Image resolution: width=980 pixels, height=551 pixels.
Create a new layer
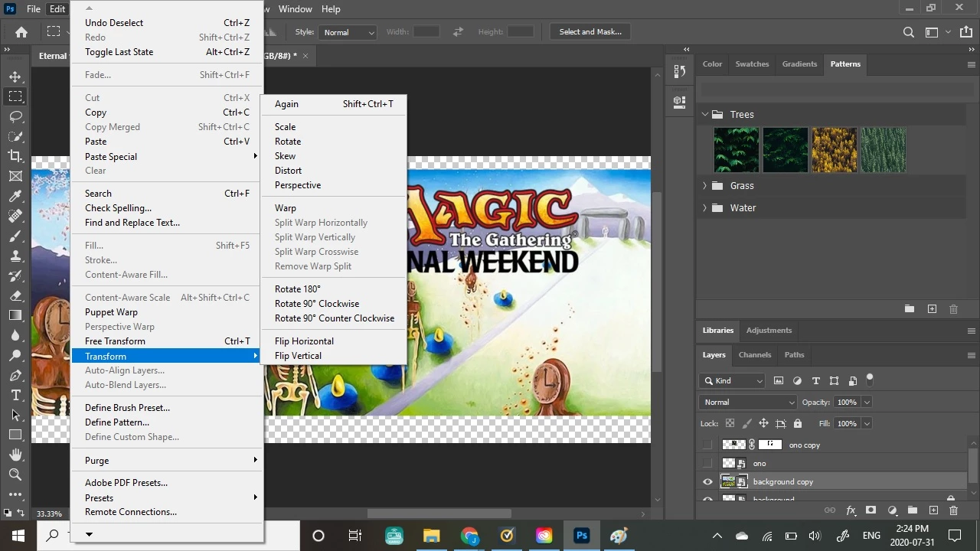933,510
